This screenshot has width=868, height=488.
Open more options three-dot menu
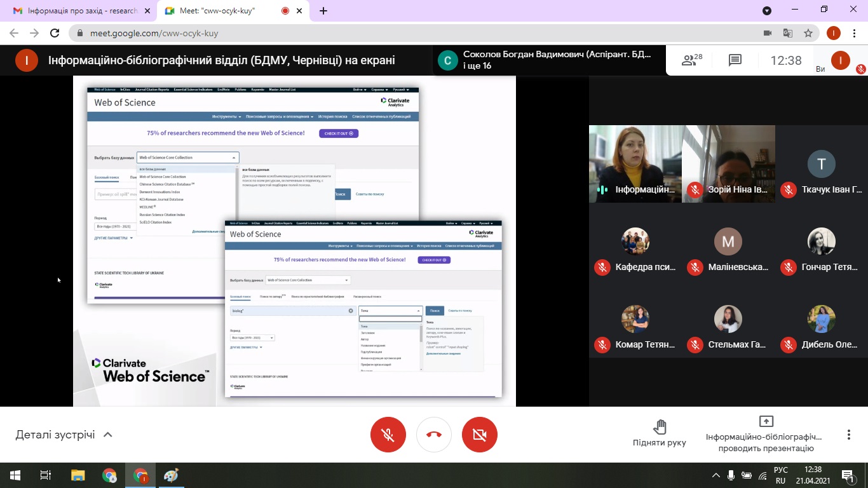point(848,435)
